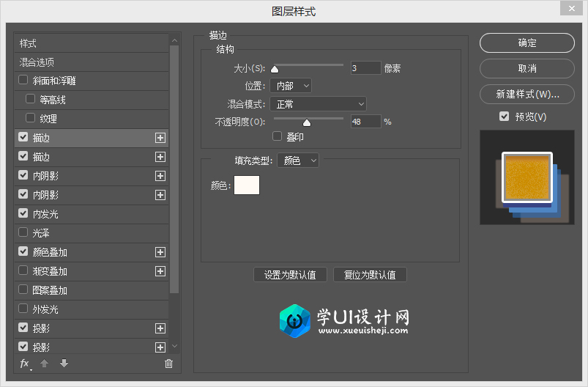Open the 混合模式 dropdown showing 正常
The height and width of the screenshot is (387, 588).
[x=318, y=104]
